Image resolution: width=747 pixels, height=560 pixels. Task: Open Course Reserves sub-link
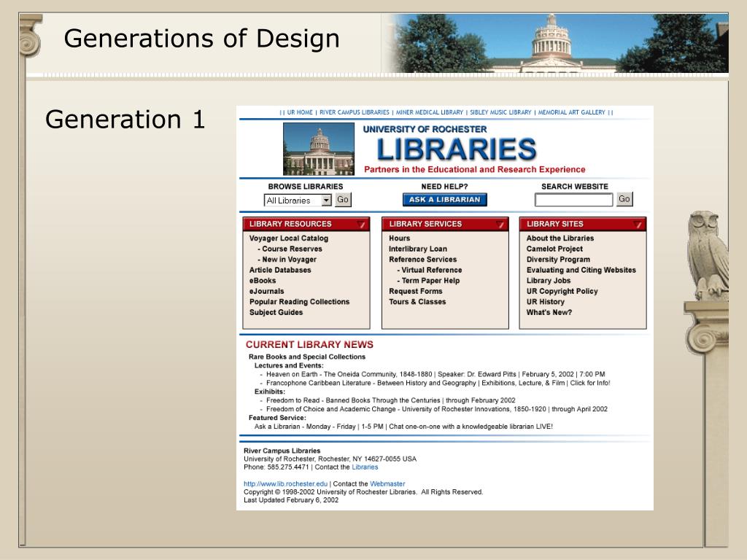[x=292, y=249]
